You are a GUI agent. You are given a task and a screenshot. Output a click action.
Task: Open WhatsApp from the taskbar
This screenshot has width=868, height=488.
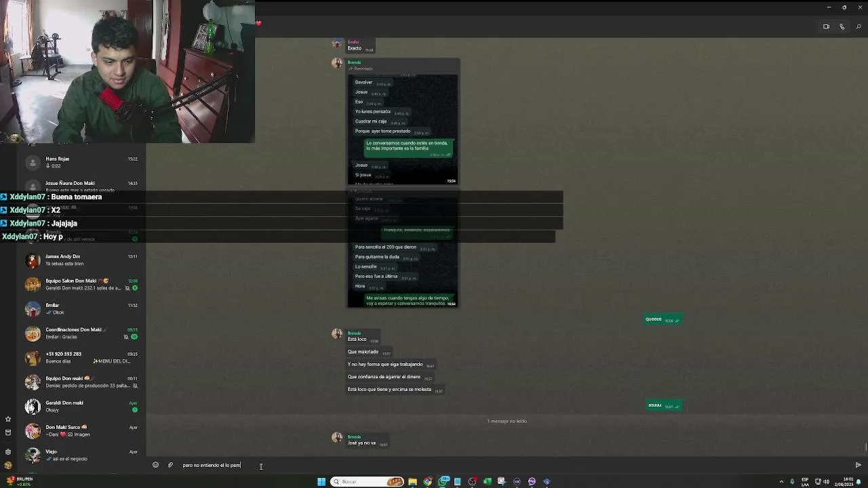(443, 482)
